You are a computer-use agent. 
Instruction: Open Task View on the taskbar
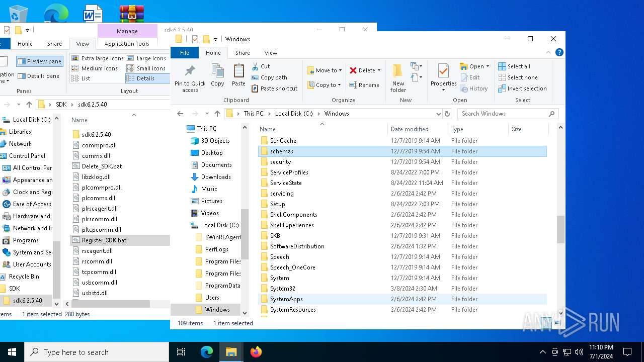181,352
